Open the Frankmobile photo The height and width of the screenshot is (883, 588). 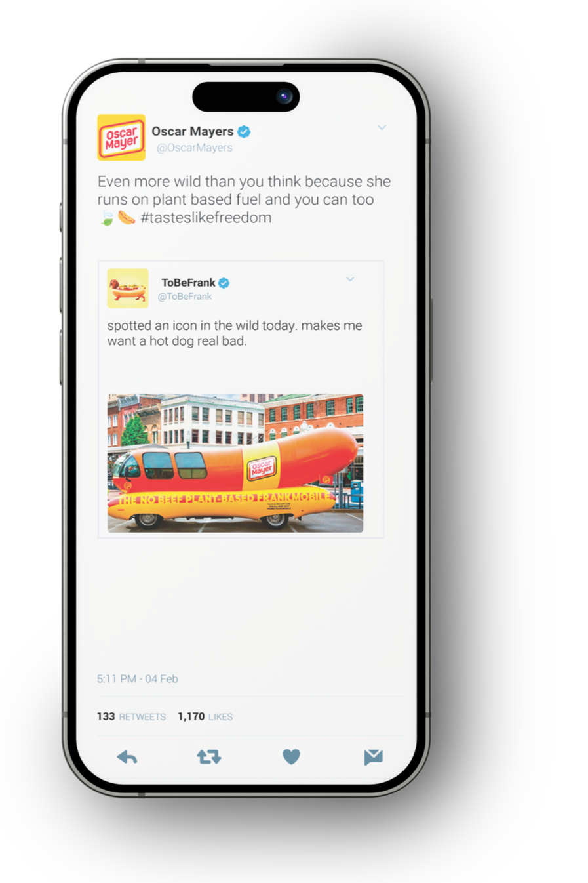coord(235,463)
